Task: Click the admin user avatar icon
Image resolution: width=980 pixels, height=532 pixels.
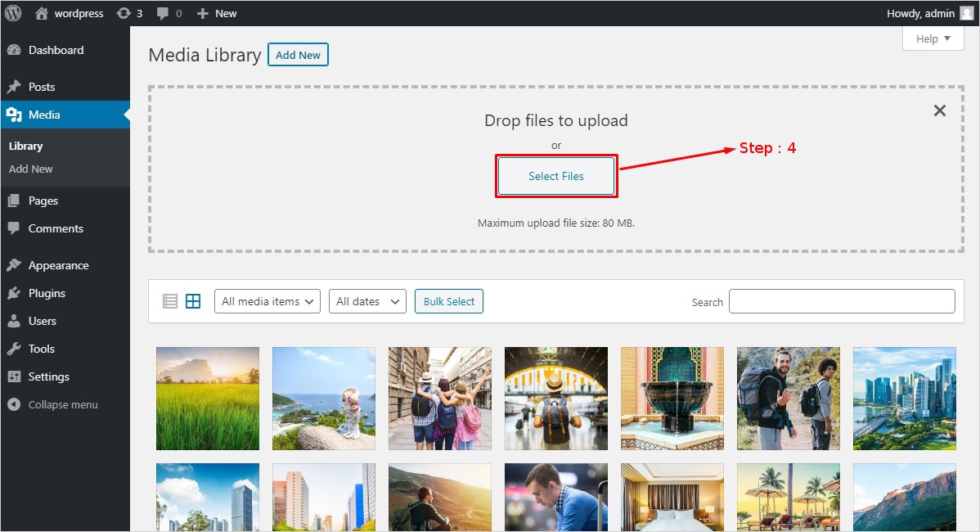Action: [966, 13]
